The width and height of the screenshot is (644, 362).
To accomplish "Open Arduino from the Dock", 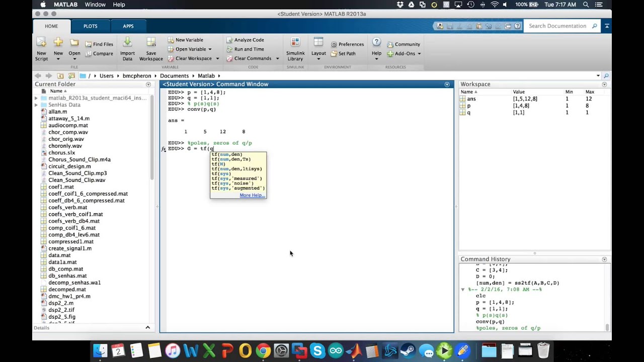I will pyautogui.click(x=336, y=350).
